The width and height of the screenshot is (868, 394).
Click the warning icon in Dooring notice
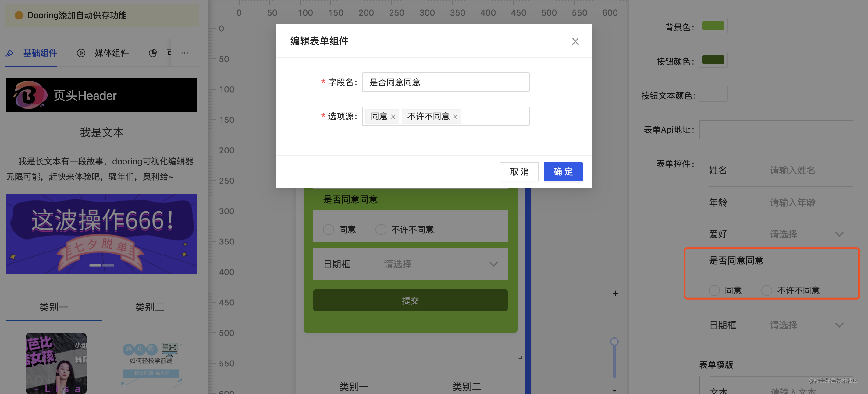pyautogui.click(x=19, y=15)
